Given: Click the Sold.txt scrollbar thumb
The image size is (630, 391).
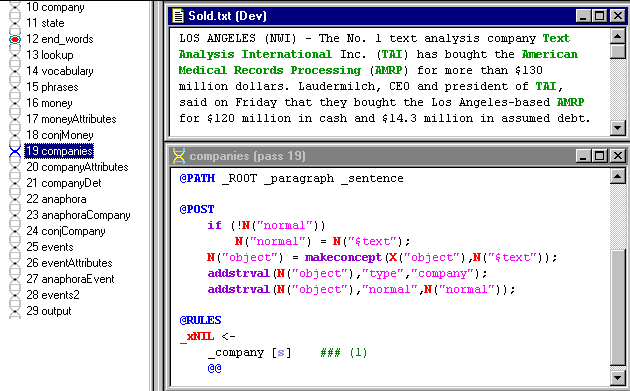Looking at the screenshot, I should pos(618,51).
